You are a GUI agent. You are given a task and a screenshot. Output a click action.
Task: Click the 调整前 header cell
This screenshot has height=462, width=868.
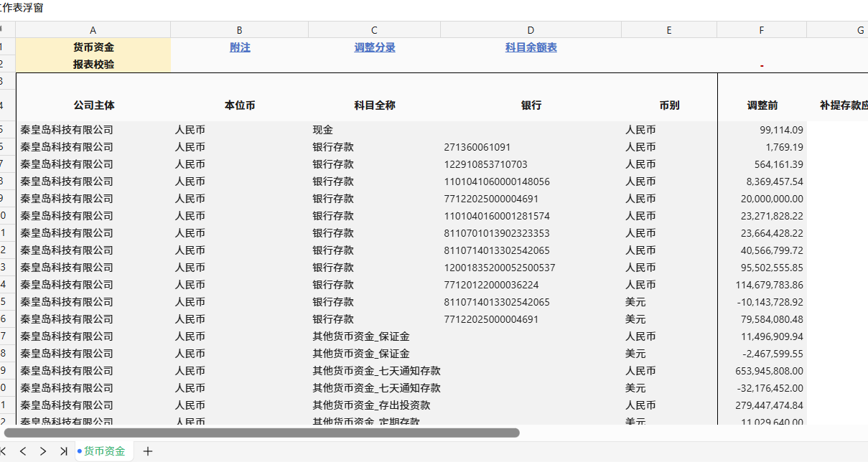pyautogui.click(x=762, y=105)
